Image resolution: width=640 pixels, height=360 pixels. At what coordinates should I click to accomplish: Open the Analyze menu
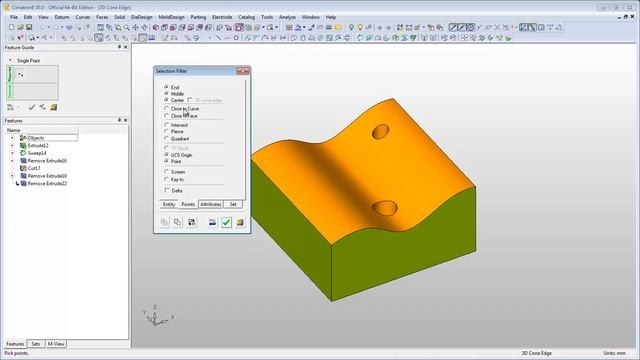pos(287,17)
